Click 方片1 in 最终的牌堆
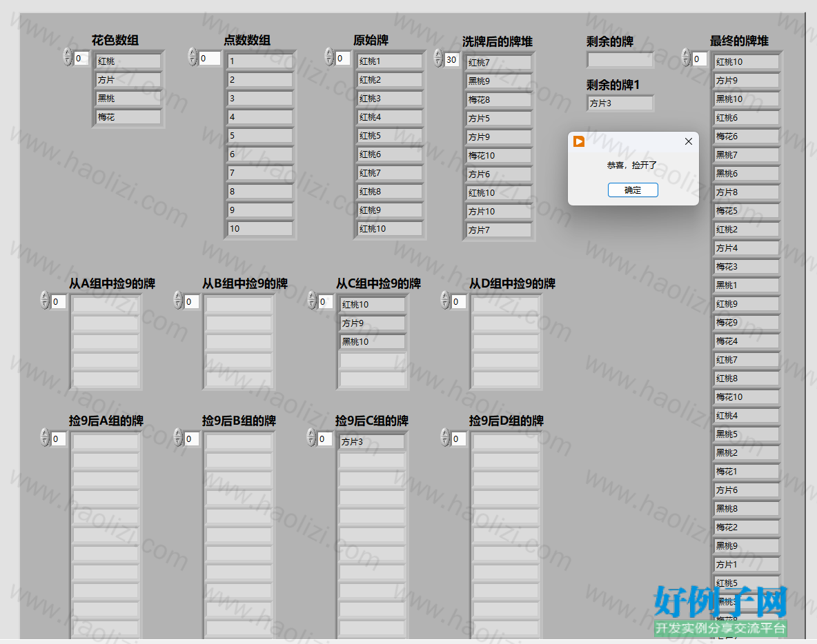 pyautogui.click(x=746, y=565)
